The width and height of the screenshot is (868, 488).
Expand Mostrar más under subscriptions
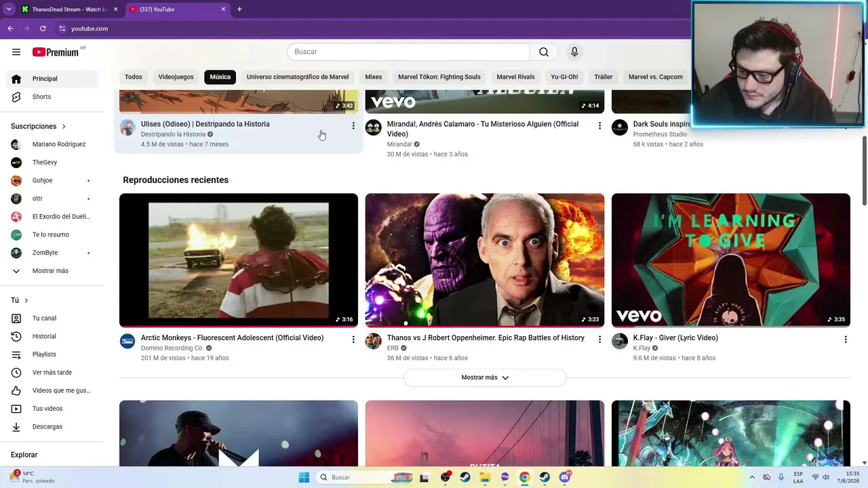pyautogui.click(x=52, y=271)
